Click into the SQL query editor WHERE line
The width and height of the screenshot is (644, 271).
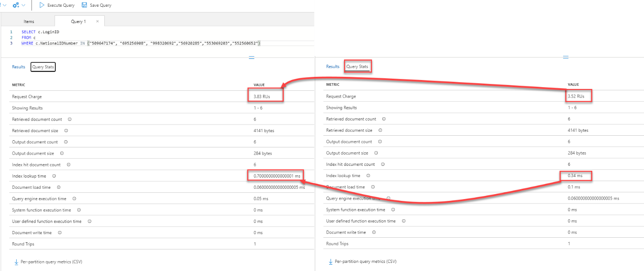click(x=135, y=44)
